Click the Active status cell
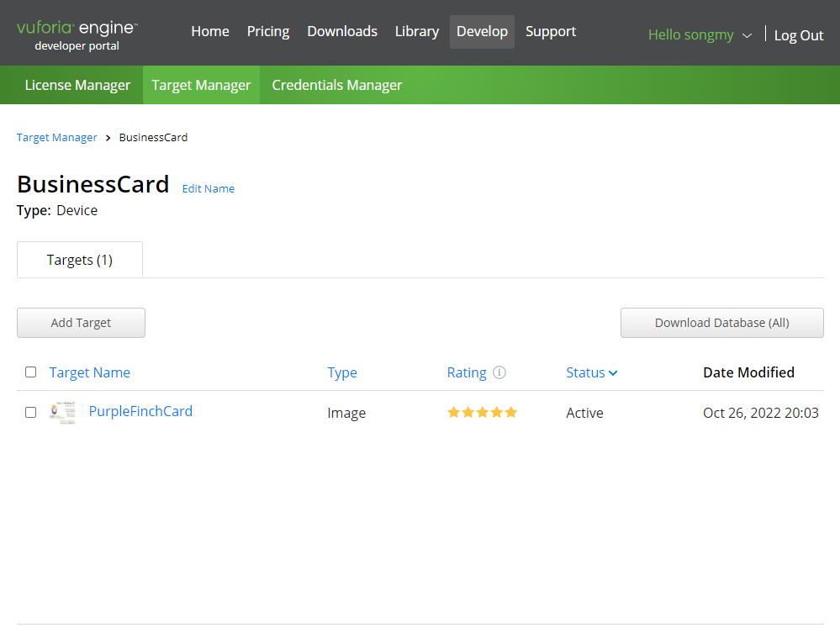Viewport: 840px width, 633px height. pos(584,413)
